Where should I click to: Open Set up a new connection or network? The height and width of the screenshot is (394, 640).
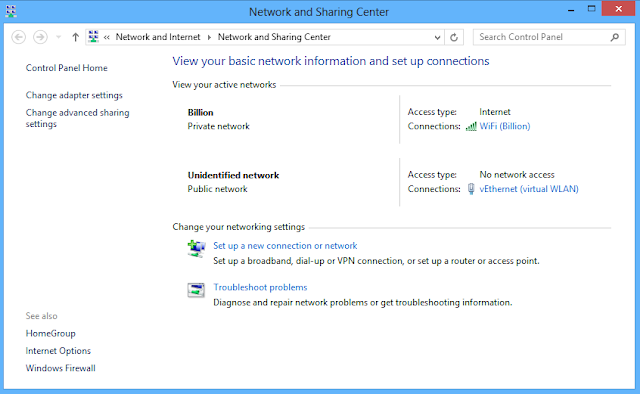pyautogui.click(x=285, y=246)
